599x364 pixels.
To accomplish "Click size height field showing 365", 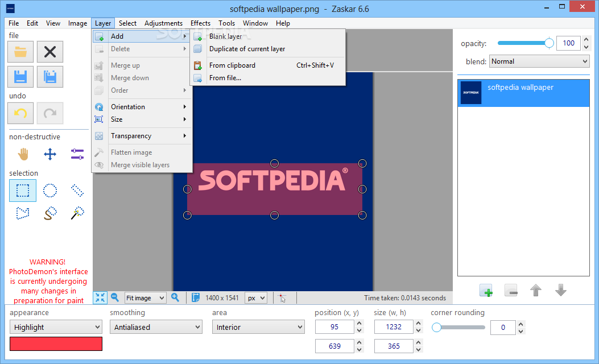I will pos(394,346).
